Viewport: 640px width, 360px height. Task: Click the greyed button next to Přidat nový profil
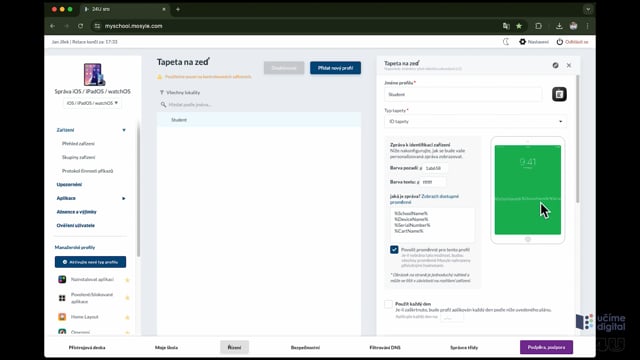click(x=284, y=68)
